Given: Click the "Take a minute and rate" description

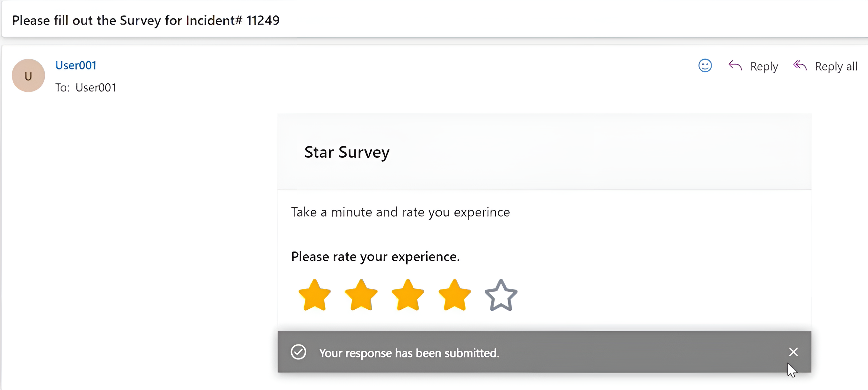Looking at the screenshot, I should 400,212.
